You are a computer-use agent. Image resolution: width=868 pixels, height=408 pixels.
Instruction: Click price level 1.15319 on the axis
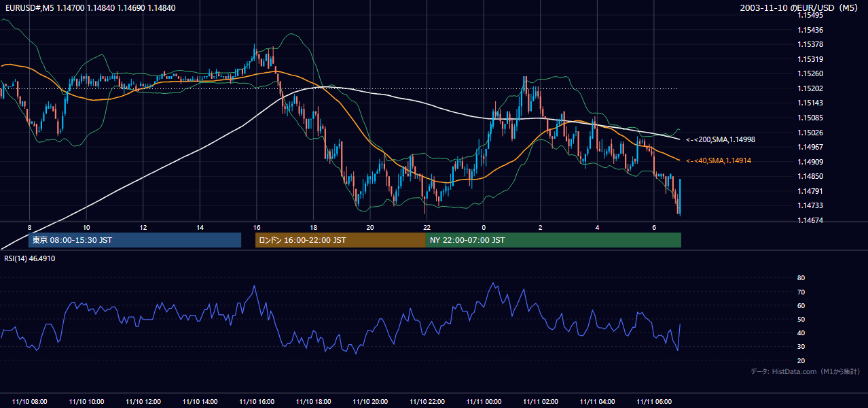tap(811, 59)
